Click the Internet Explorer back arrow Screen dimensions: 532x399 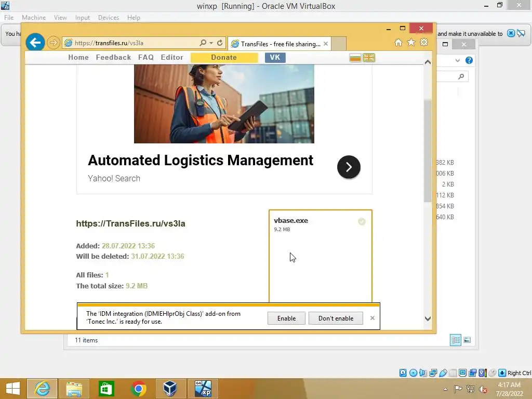[35, 43]
